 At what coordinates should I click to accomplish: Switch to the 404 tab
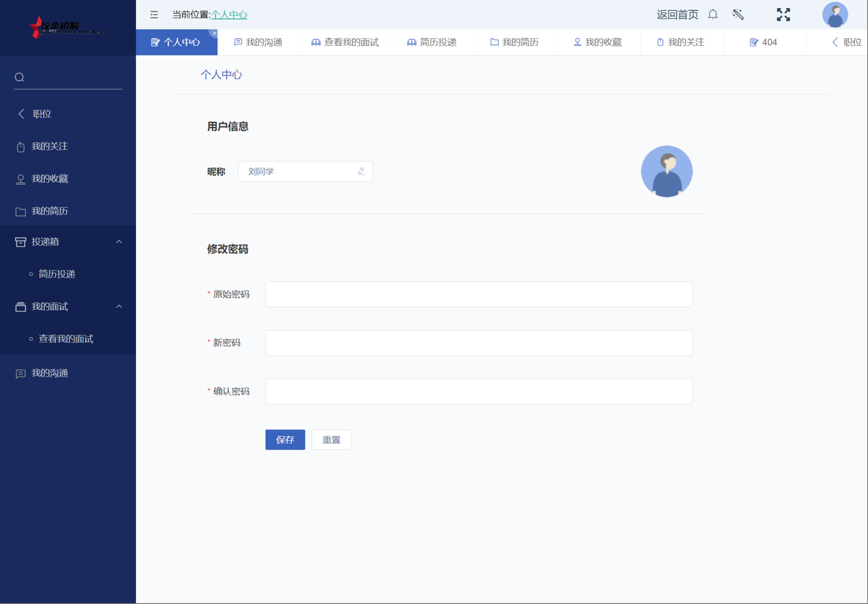tap(763, 42)
